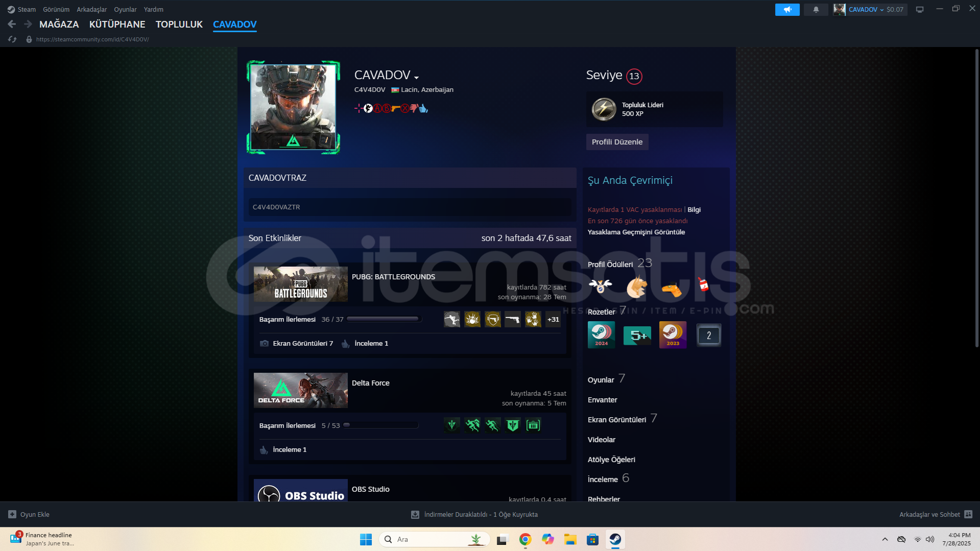Open the Atölye Öğeleri link

611,460
